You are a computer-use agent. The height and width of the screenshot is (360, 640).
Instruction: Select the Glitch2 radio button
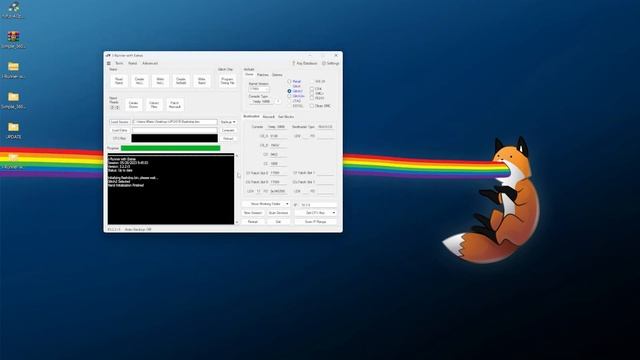coord(289,91)
